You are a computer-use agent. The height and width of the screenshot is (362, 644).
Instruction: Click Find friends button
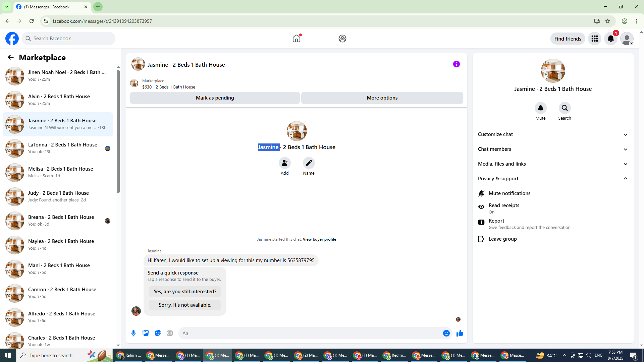[x=568, y=39]
